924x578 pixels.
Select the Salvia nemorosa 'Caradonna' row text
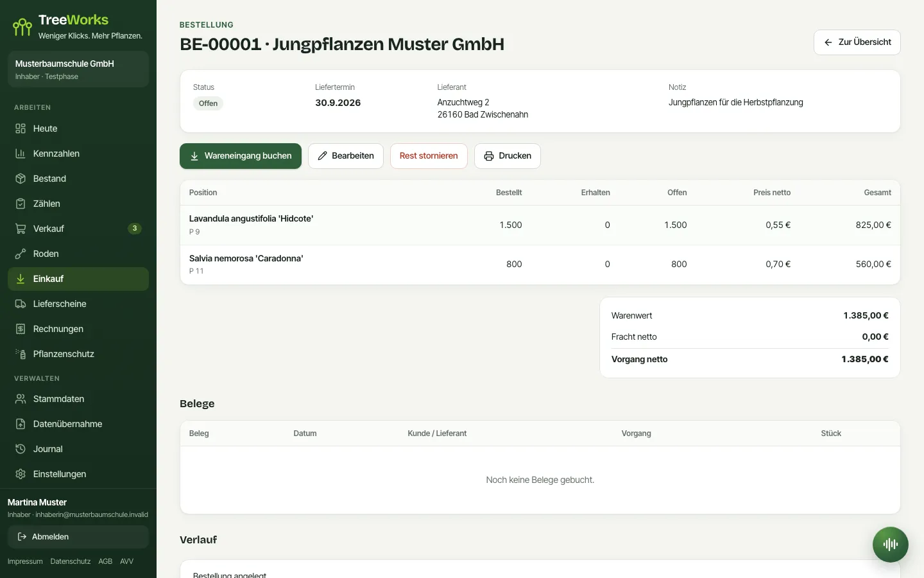tap(246, 259)
